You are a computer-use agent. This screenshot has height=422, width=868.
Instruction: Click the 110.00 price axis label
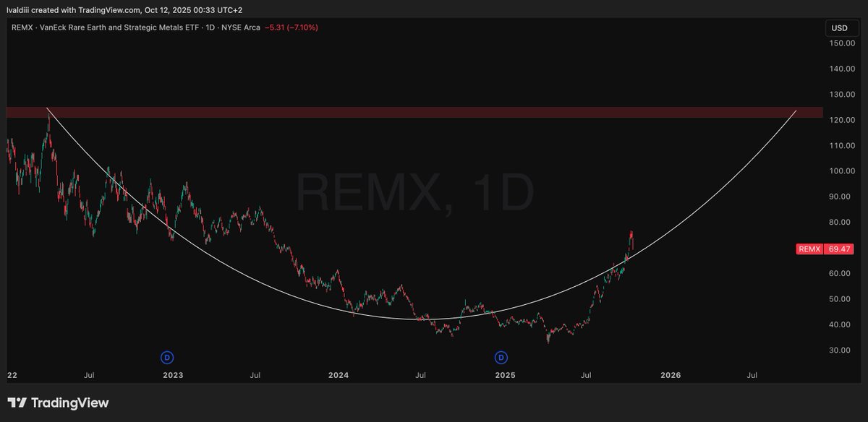[x=842, y=145]
